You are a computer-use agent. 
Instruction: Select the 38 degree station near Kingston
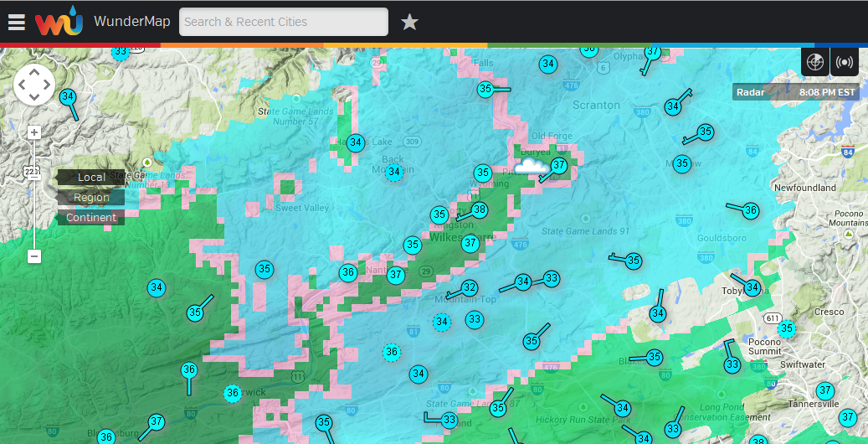(x=479, y=209)
